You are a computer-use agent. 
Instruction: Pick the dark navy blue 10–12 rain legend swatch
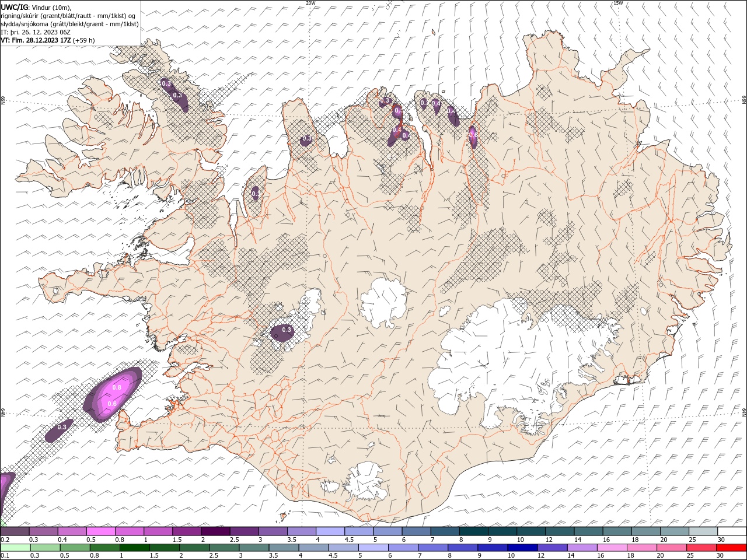click(522, 548)
